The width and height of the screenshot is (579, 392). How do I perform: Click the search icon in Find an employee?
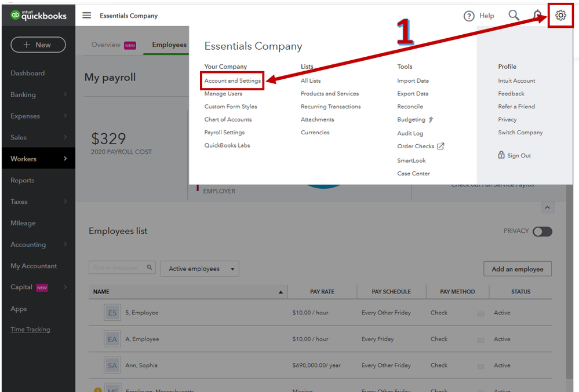point(150,268)
